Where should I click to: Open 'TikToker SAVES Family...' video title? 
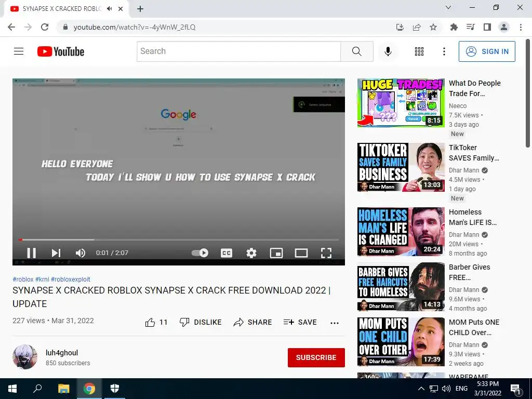[x=474, y=153]
